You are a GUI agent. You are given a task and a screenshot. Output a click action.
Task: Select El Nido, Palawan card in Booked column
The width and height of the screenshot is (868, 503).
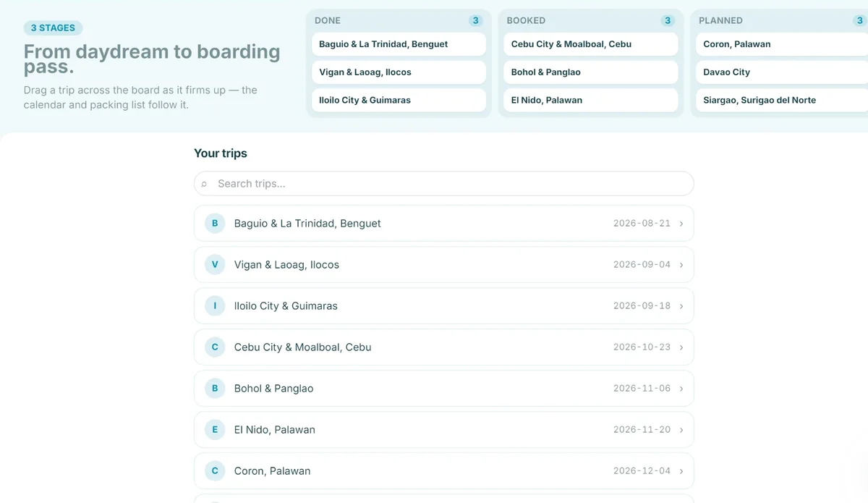591,101
